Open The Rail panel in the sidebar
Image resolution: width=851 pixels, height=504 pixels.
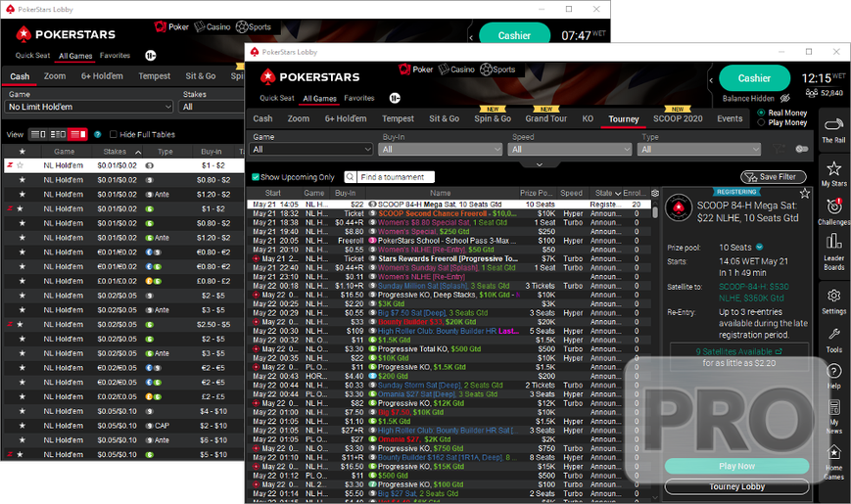[x=833, y=130]
